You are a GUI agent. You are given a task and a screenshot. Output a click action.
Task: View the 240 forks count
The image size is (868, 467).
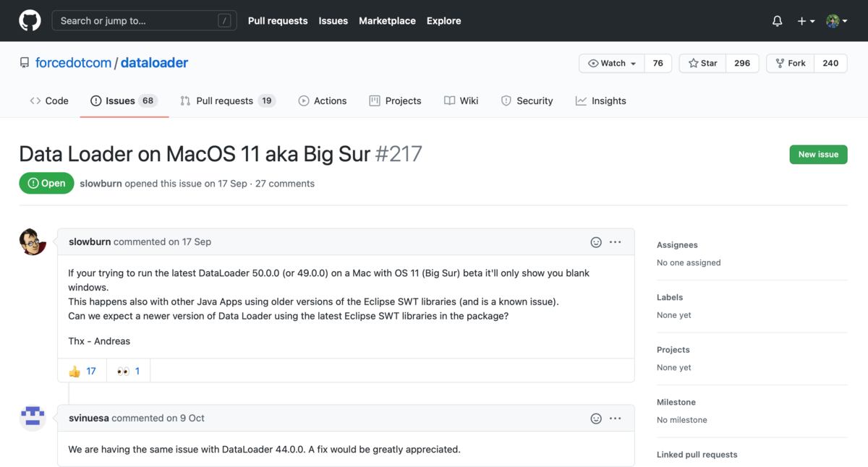click(x=830, y=64)
